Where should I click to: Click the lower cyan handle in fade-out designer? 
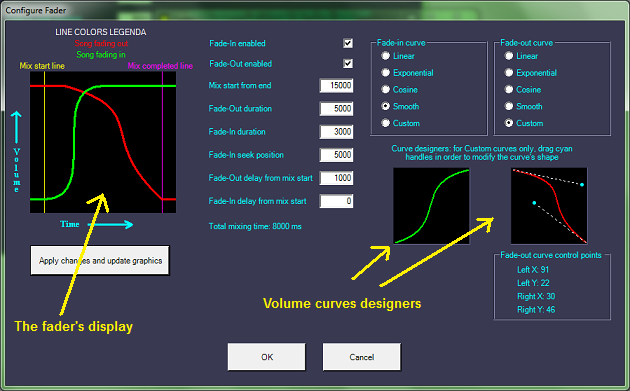[x=534, y=203]
